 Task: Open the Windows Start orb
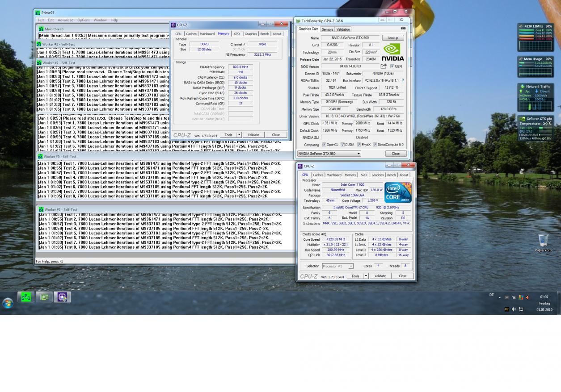pyautogui.click(x=8, y=304)
